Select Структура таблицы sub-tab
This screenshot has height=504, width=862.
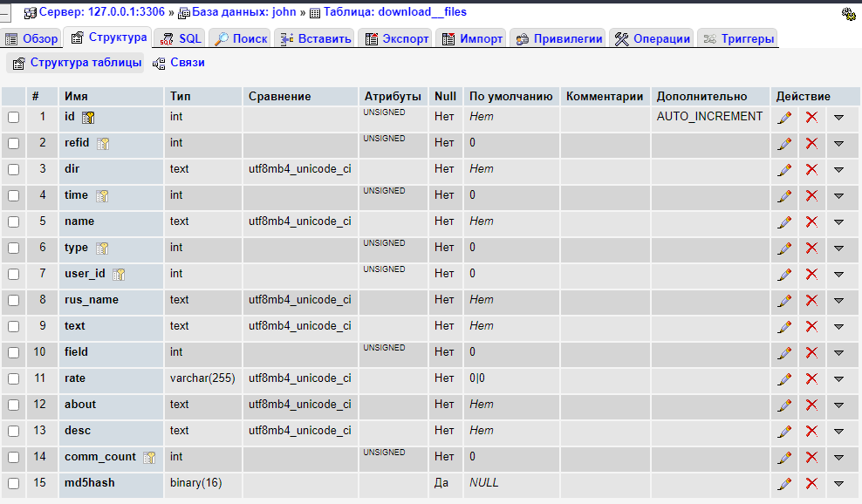tap(77, 63)
